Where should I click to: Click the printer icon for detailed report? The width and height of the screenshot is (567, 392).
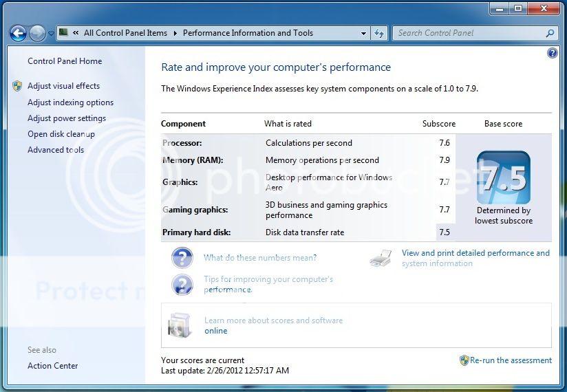(381, 259)
